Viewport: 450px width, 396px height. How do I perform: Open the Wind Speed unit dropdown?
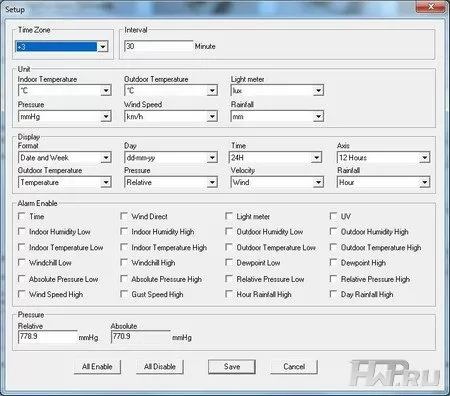coord(171,116)
